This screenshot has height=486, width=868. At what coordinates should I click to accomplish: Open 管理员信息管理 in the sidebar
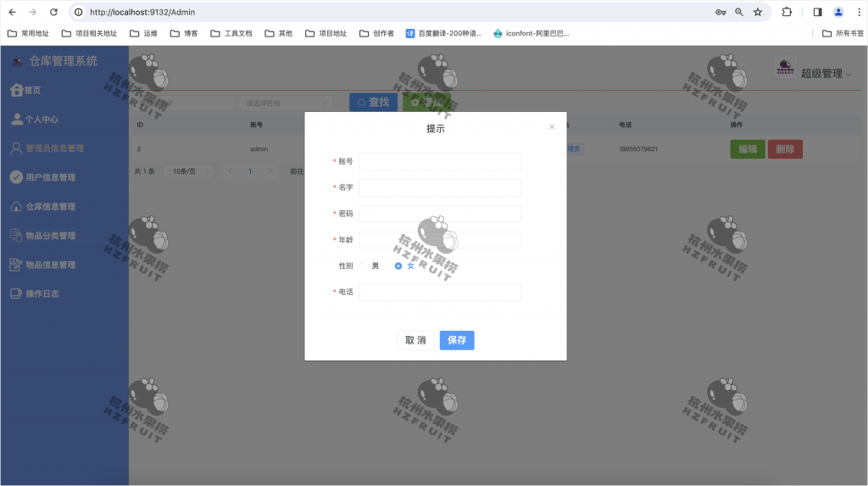(47, 148)
